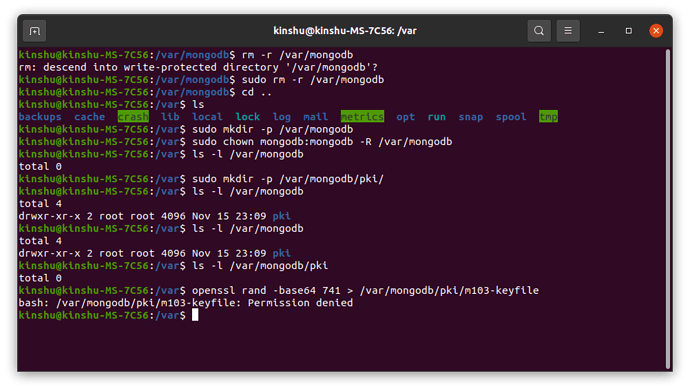Click the 'run' entry in listing
Image resolution: width=690 pixels, height=391 pixels.
[x=437, y=117]
